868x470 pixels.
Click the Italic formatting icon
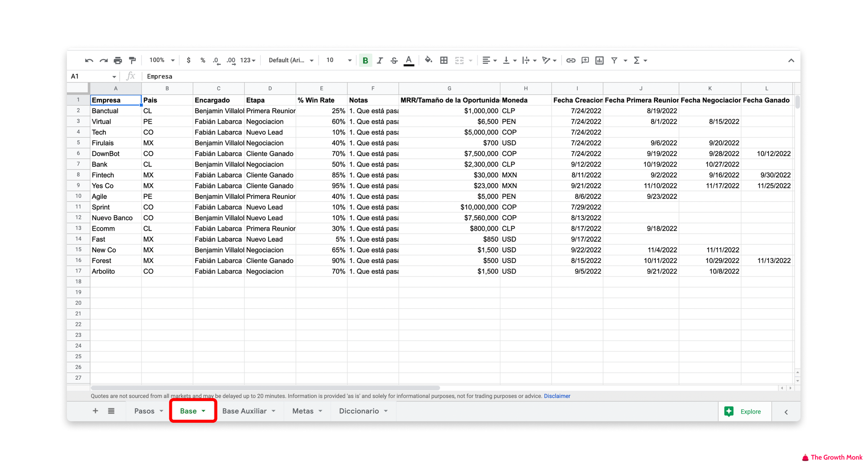click(x=380, y=61)
